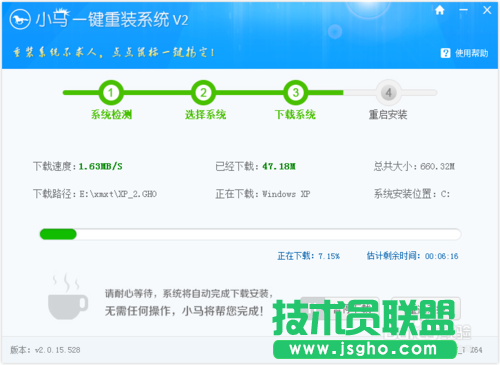Click the remaining time 00:06:16
This screenshot has width=500, height=365.
tap(442, 256)
